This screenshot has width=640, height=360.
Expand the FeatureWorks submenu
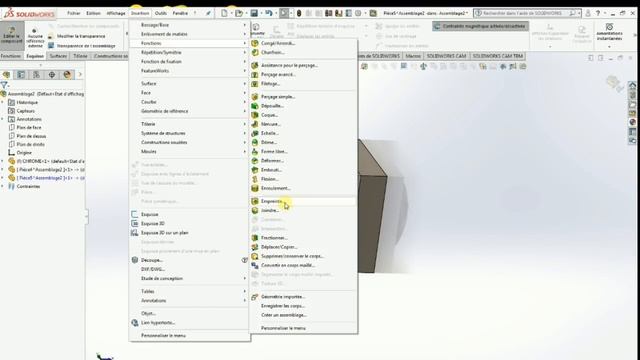(190, 71)
